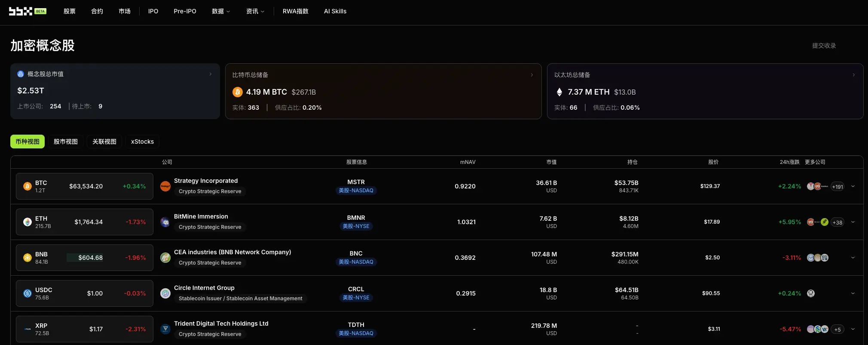Open market cap card arrow
This screenshot has width=868, height=345.
[x=211, y=74]
